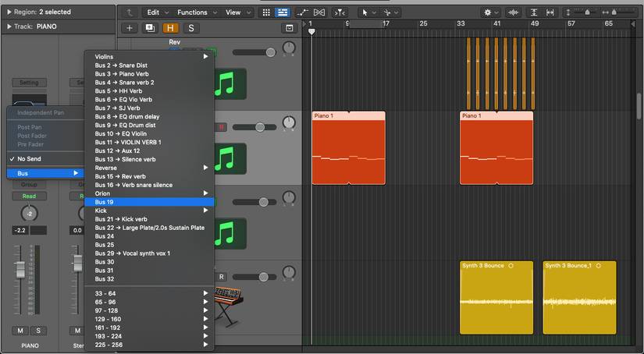Click the waveform zoom icon
Screen dimensions: 644x354
513,12
